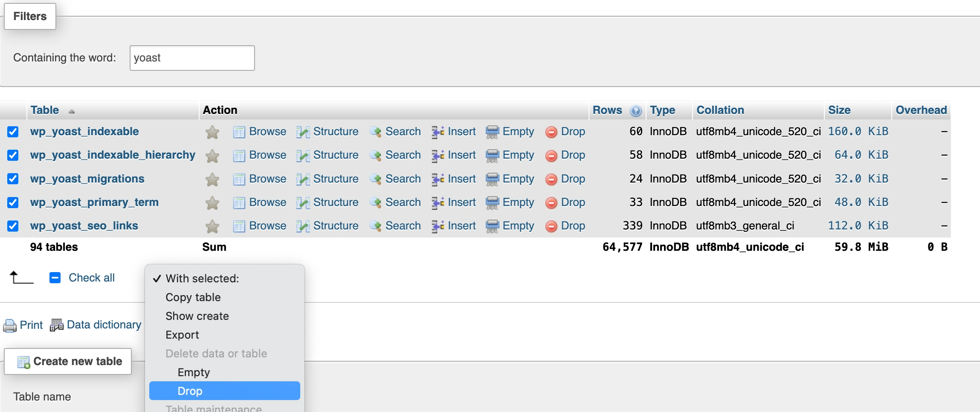Open the Print view
The width and height of the screenshot is (980, 412).
(31, 325)
